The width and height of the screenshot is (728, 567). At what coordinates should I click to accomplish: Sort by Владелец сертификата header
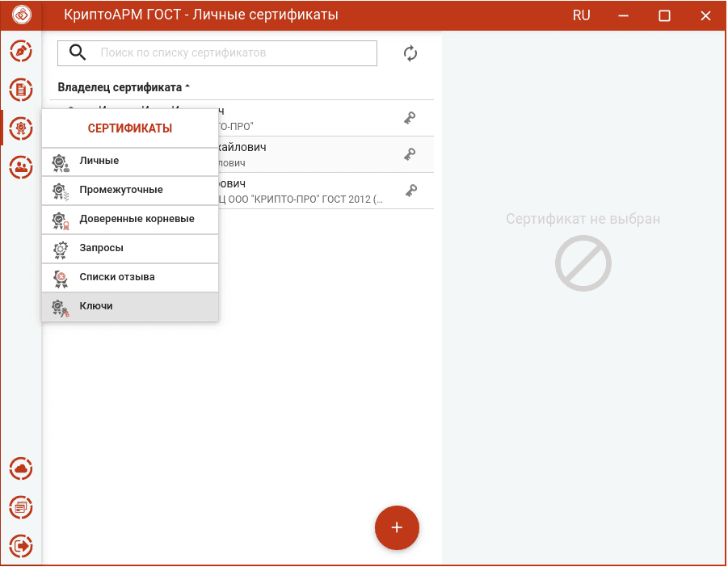[124, 87]
